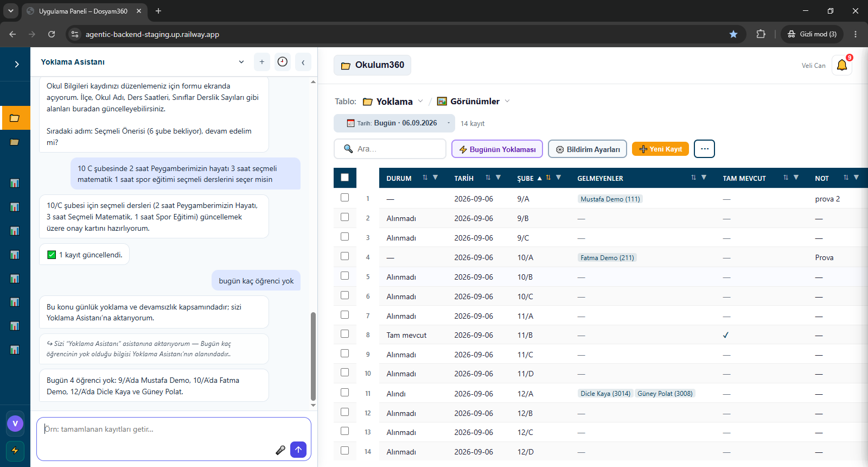Open a new browser tab

(x=158, y=11)
